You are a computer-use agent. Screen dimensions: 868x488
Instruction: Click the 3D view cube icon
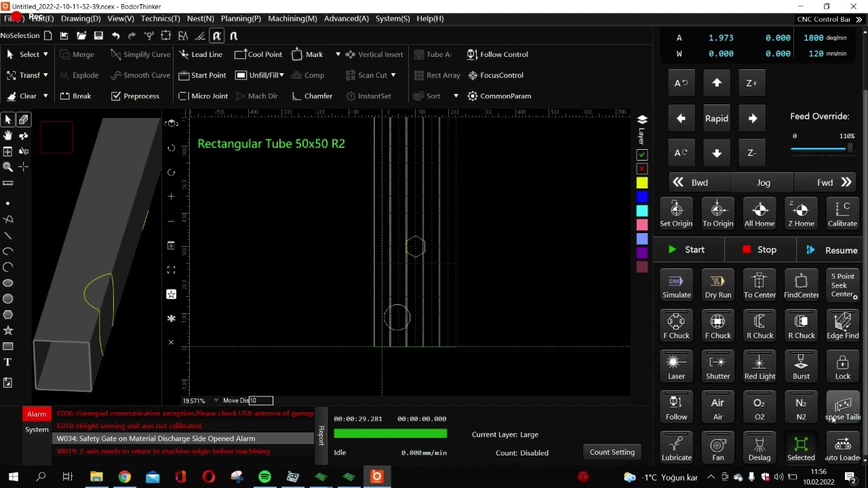point(172,123)
